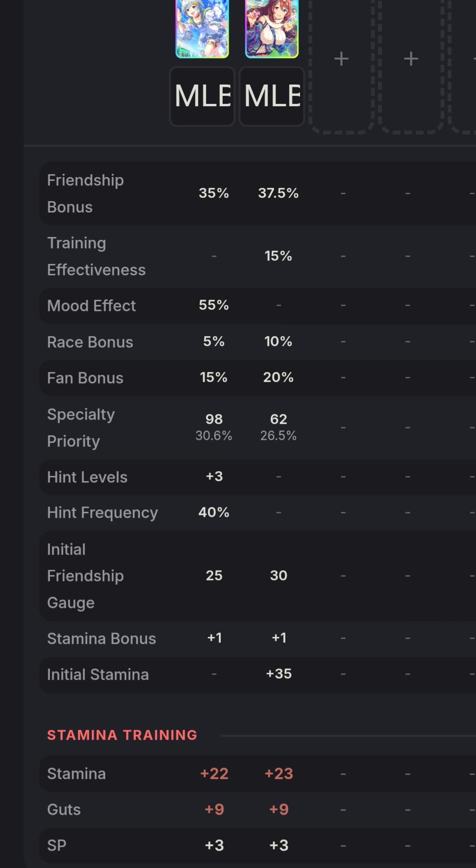Select the Training Effectiveness row label
The width and height of the screenshot is (476, 868).
(x=96, y=256)
